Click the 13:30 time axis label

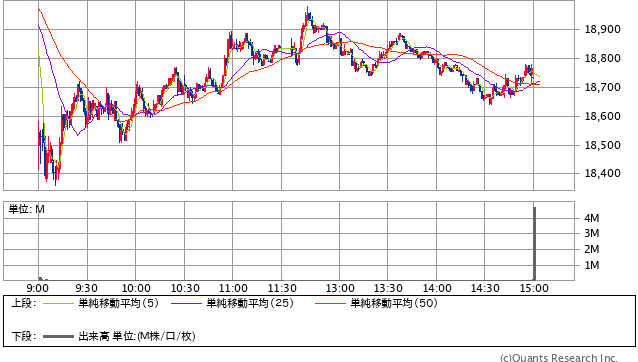point(388,288)
